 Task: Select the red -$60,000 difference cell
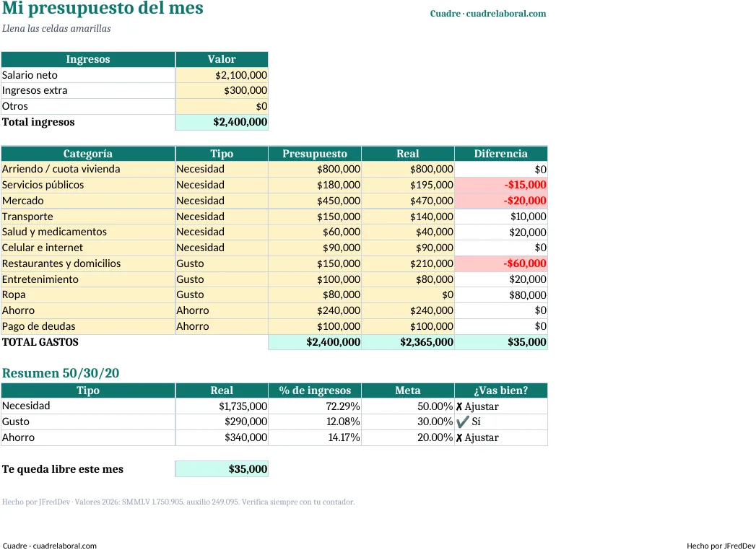tap(501, 263)
